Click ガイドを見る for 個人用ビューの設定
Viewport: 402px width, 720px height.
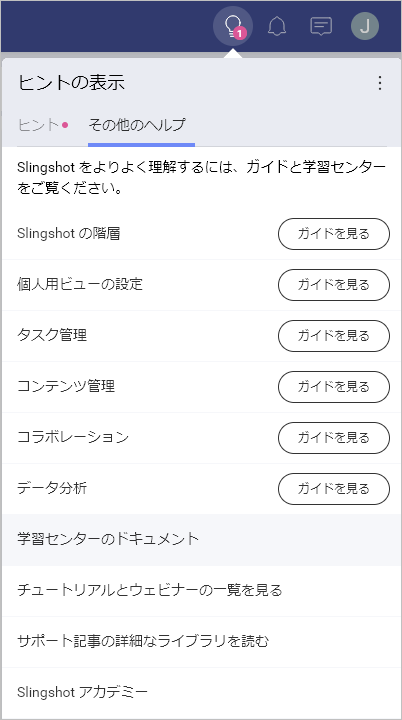point(334,285)
